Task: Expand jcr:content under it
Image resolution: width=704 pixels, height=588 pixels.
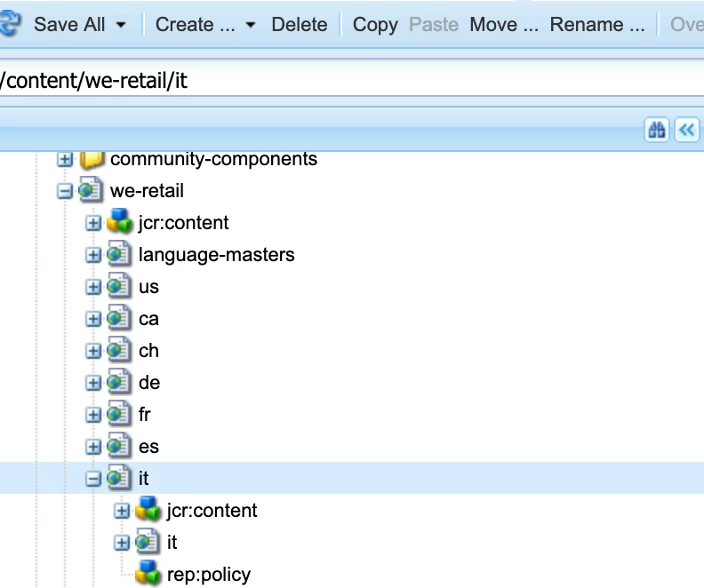Action: [x=121, y=511]
